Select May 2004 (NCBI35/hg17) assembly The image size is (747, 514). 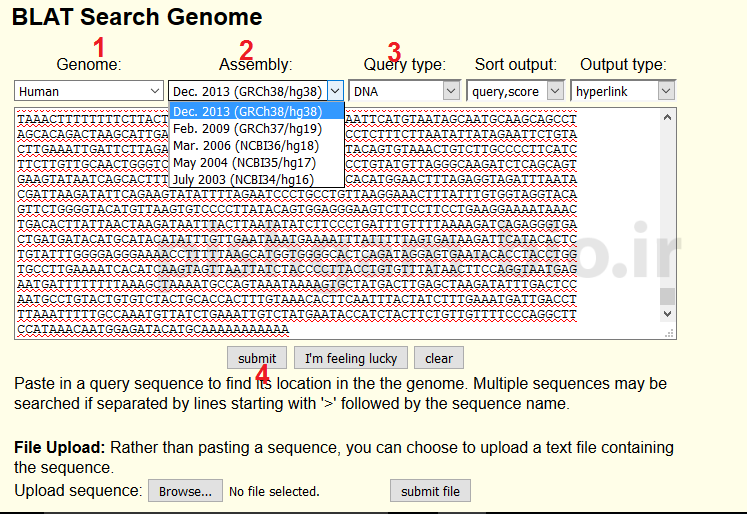coord(256,162)
